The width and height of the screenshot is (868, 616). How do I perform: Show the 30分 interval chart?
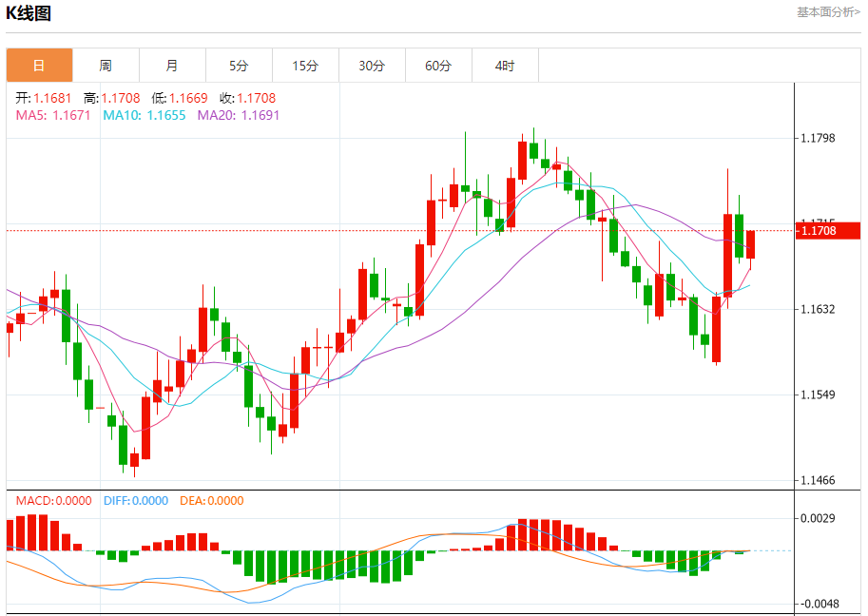[372, 66]
